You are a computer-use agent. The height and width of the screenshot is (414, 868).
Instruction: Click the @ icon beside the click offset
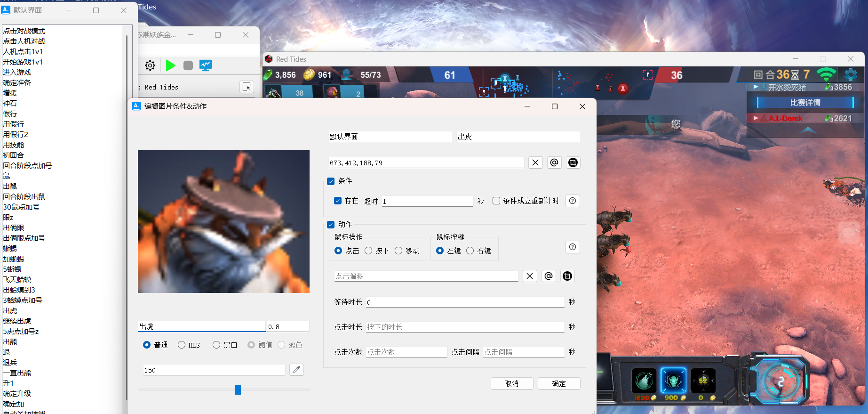pos(549,276)
